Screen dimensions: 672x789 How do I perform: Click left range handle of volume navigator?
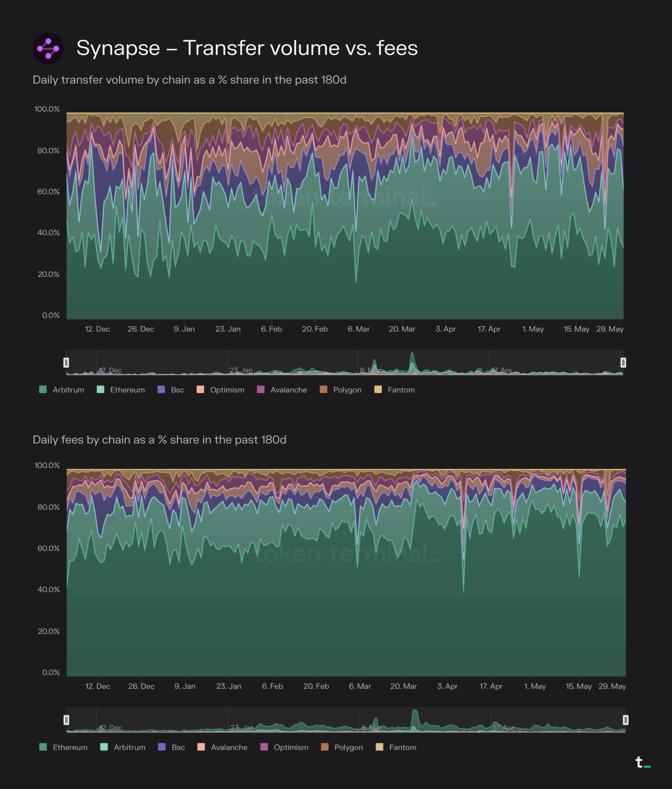[66, 363]
